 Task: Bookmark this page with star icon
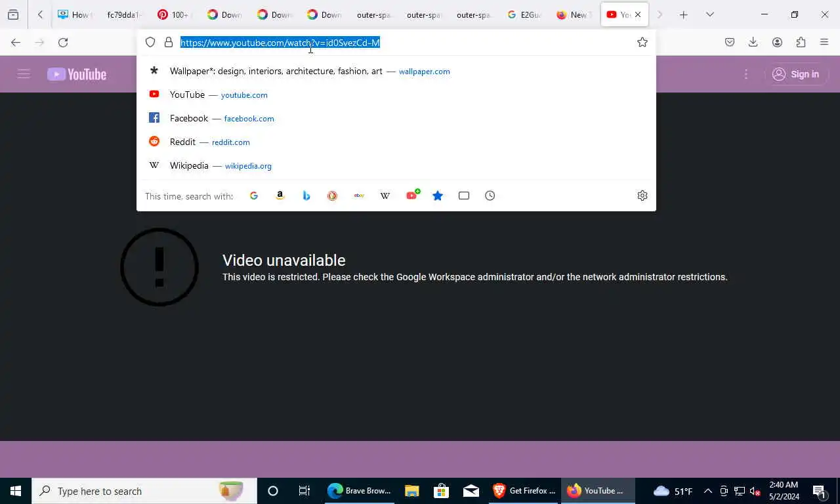coord(642,43)
